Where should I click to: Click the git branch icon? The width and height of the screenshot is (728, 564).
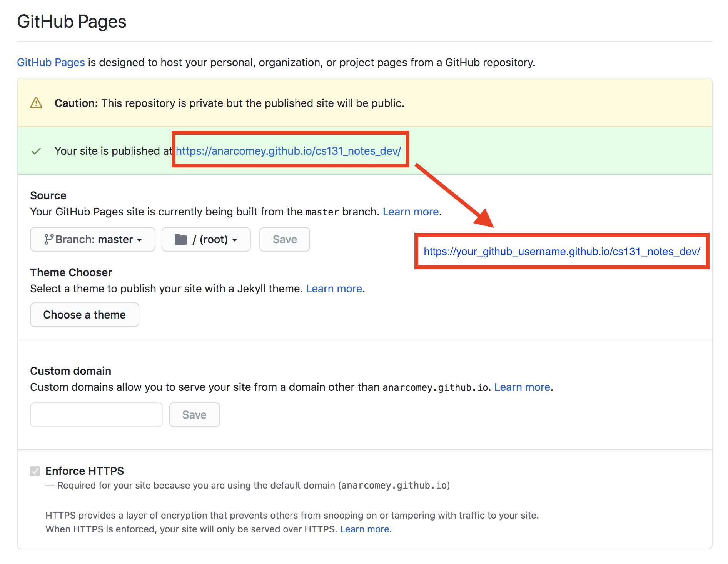click(x=48, y=239)
